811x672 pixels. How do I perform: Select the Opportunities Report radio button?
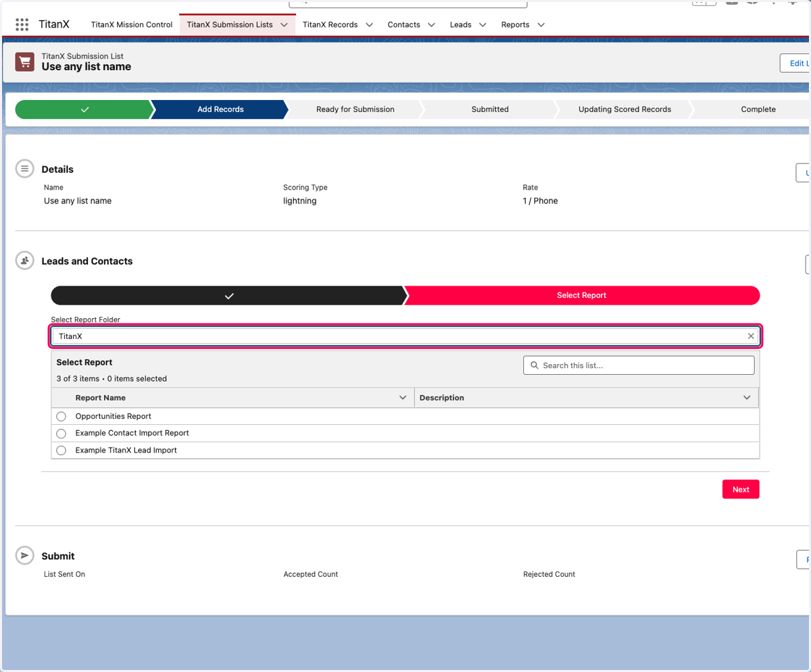click(x=62, y=417)
